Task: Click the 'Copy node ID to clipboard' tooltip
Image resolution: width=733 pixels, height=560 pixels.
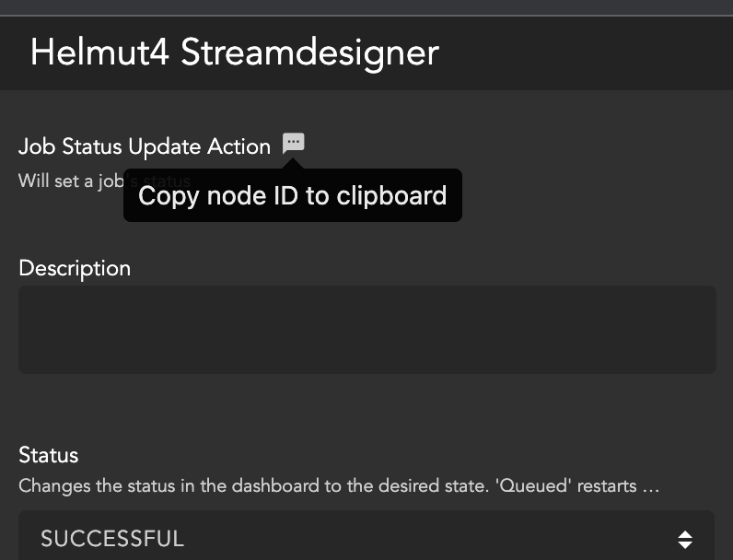Action: [x=292, y=195]
